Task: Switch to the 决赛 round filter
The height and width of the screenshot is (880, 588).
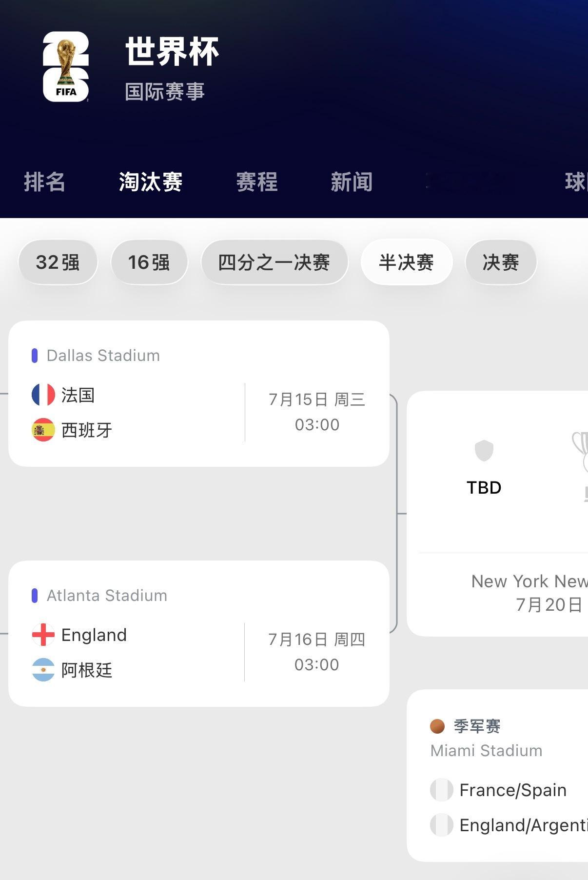Action: (x=501, y=262)
